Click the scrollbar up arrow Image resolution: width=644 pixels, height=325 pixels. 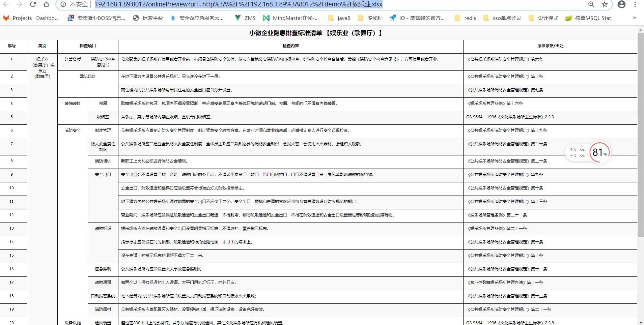click(x=641, y=30)
